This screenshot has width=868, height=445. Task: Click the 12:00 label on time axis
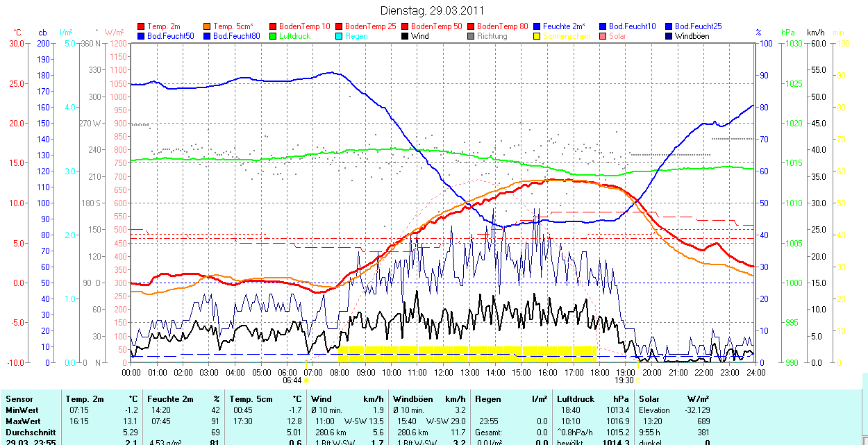pyautogui.click(x=443, y=372)
